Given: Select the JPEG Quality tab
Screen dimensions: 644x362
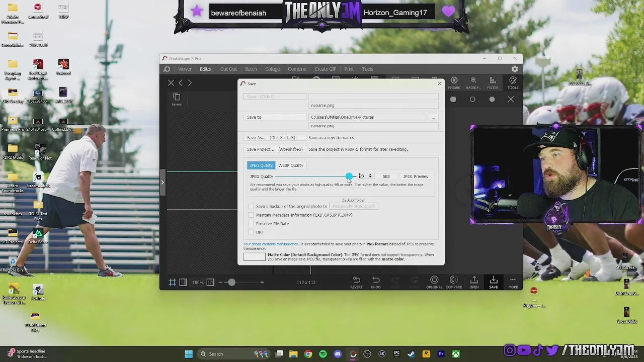Looking at the screenshot, I should (x=261, y=165).
